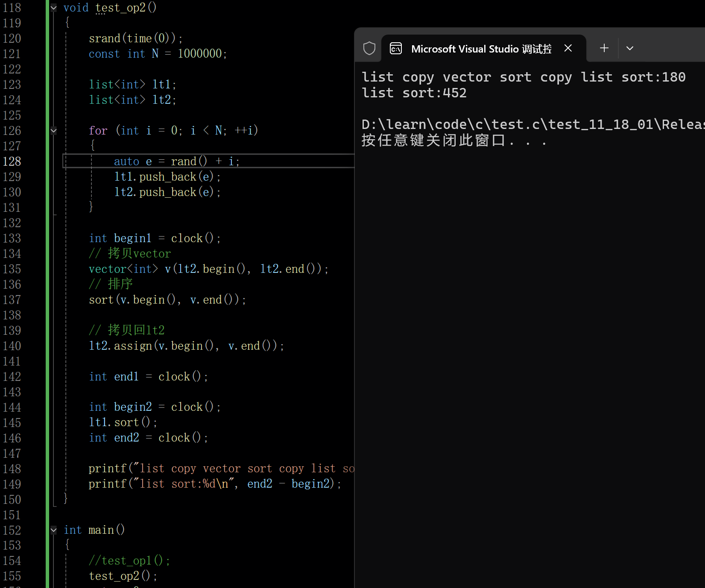This screenshot has height=588, width=705.
Task: Click line number 142 in the gutter
Action: tap(12, 377)
